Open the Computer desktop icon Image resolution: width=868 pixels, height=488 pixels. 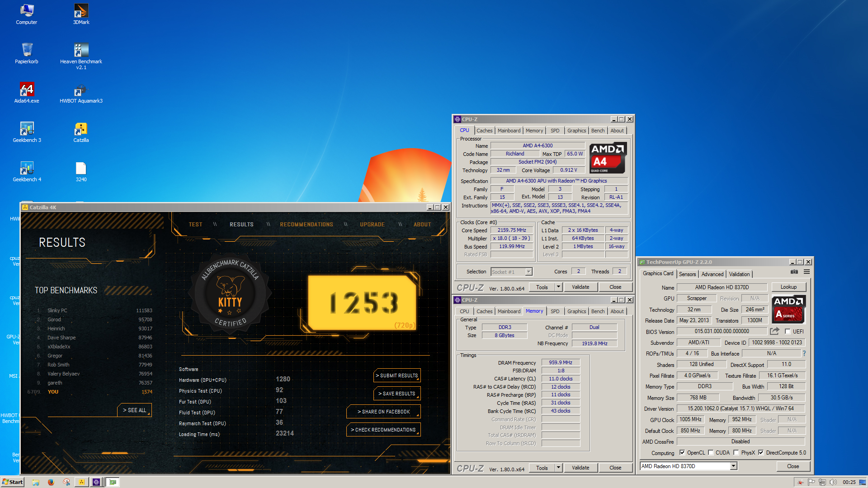[x=27, y=14]
